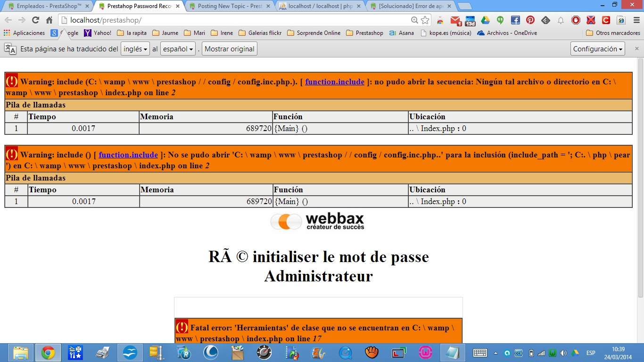Open the Mari bookmarks folder

(x=195, y=33)
